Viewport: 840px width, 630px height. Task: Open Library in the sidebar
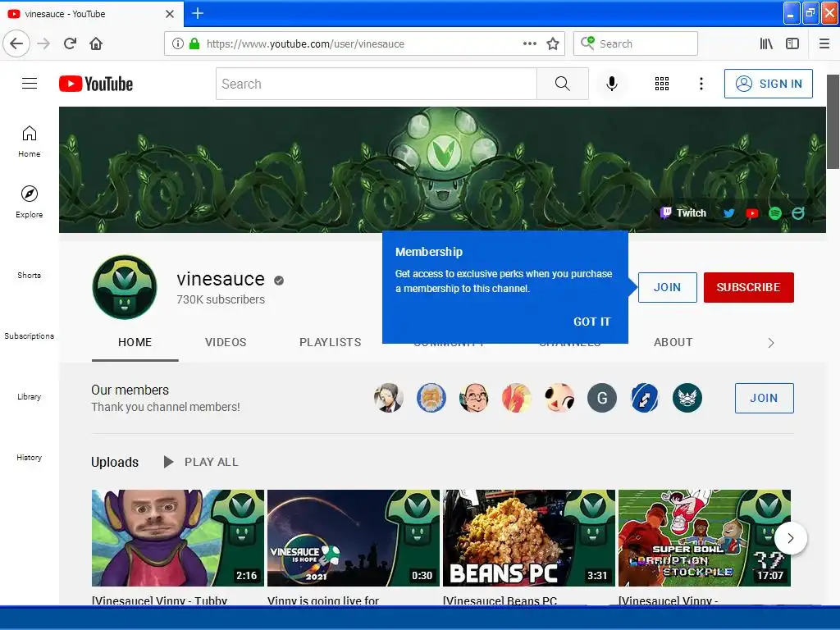coord(30,396)
